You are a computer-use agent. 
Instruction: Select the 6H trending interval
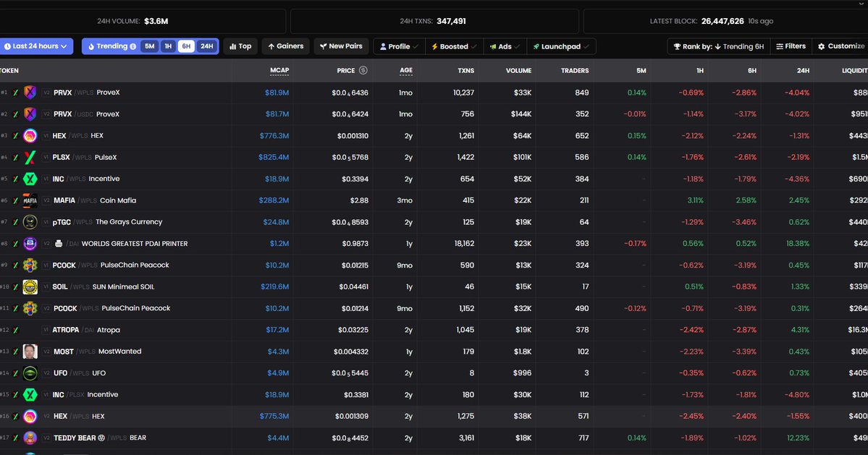point(186,46)
